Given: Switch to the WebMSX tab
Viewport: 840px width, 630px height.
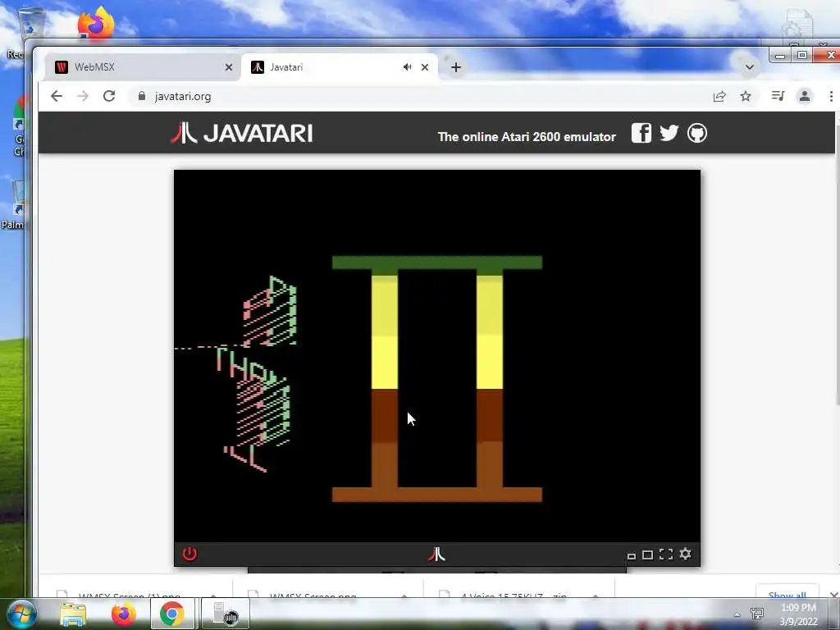Looking at the screenshot, I should [143, 67].
